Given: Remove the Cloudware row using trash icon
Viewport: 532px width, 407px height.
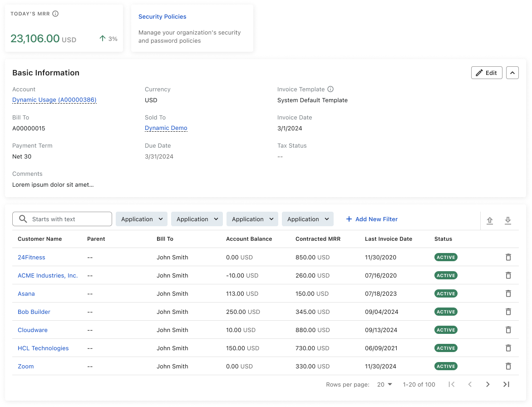Looking at the screenshot, I should [508, 330].
